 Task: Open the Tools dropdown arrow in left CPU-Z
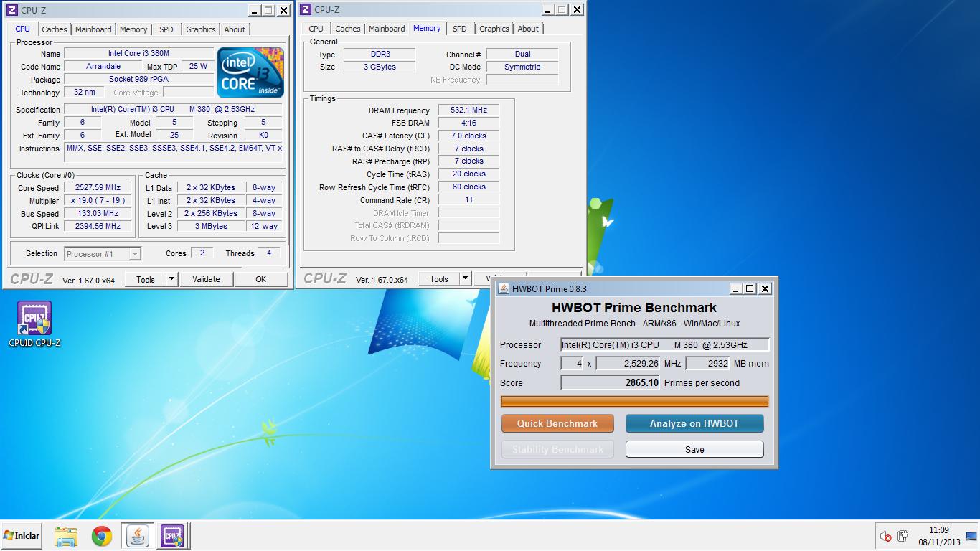(172, 279)
